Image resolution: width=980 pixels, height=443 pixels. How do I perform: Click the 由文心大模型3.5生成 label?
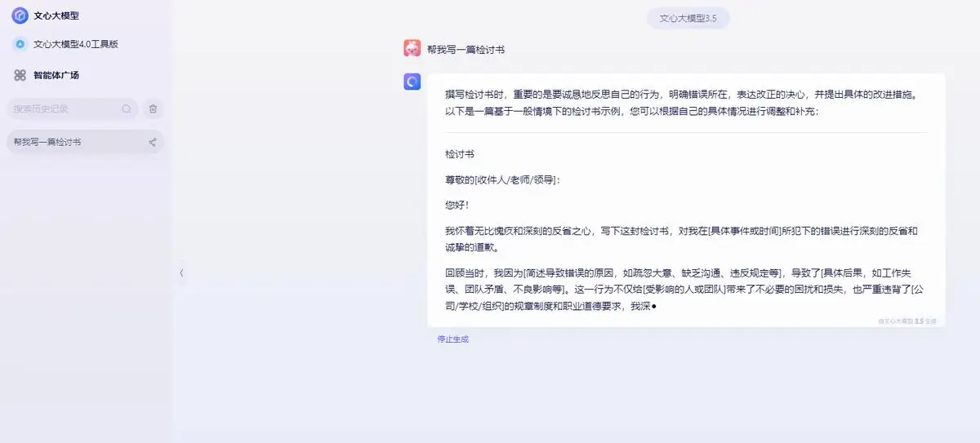(906, 321)
